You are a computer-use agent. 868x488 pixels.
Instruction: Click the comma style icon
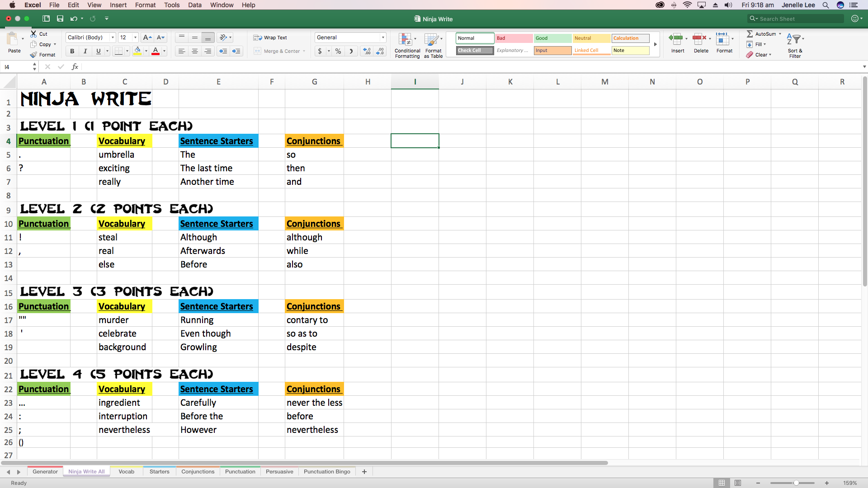351,51
